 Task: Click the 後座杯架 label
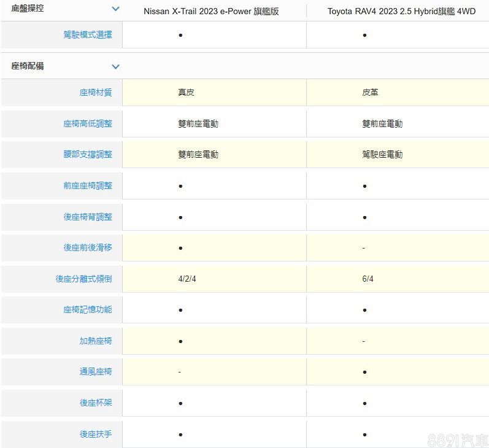tap(96, 403)
